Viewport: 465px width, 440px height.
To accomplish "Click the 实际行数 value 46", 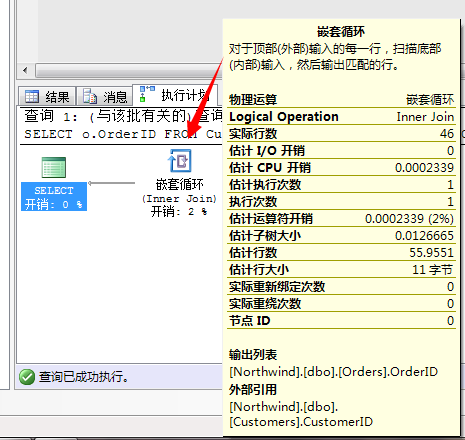I will (447, 134).
